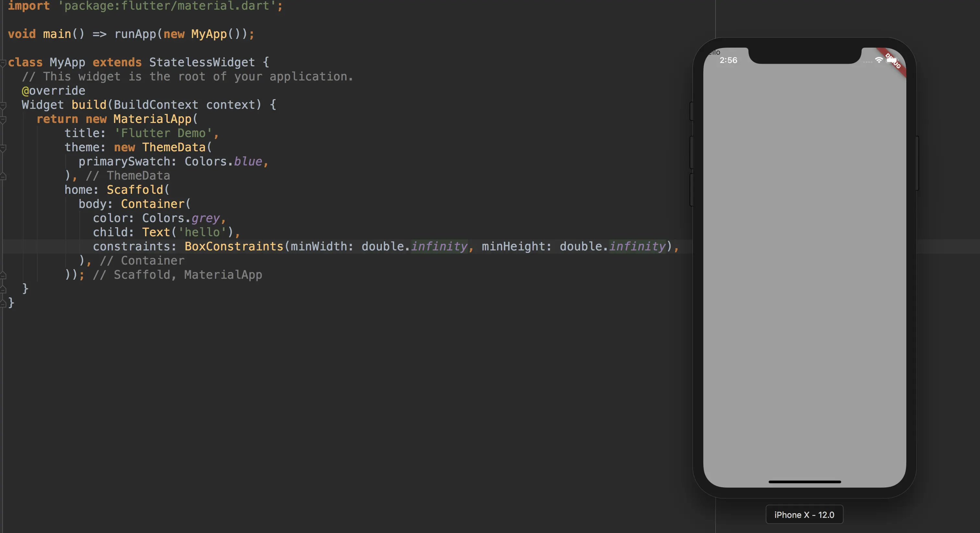This screenshot has width=980, height=533.
Task: Flip the simulator's silent mute switch
Action: coord(691,111)
